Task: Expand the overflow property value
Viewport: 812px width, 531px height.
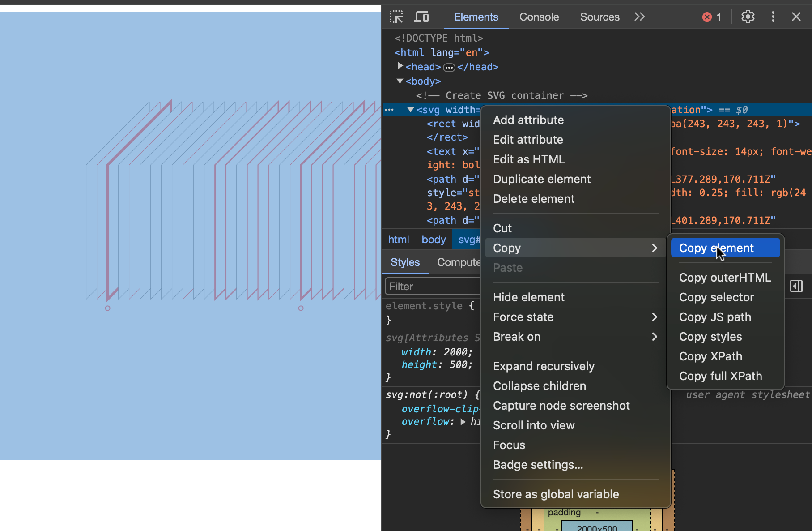Action: tap(463, 422)
